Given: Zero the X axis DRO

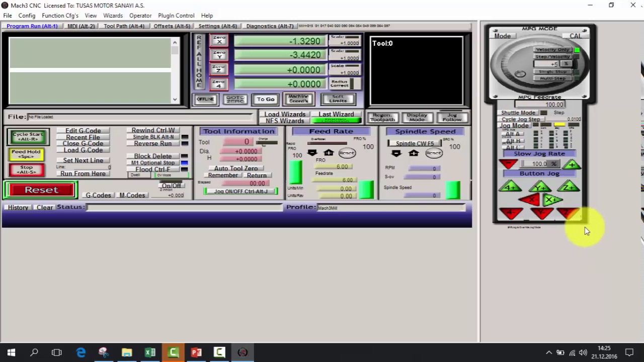Looking at the screenshot, I should [x=219, y=40].
